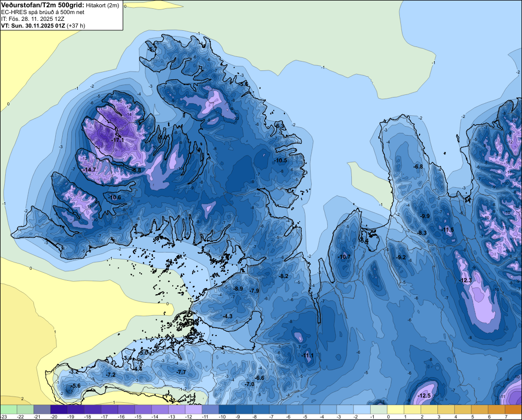Image resolution: width=522 pixels, height=420 pixels.
Task: Click the 5 label on the legend scale
Action: (472, 417)
